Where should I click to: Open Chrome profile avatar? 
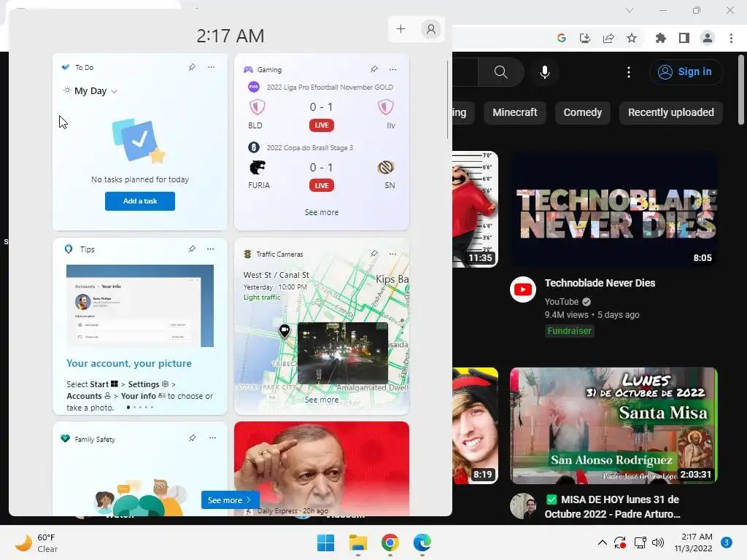(x=708, y=38)
